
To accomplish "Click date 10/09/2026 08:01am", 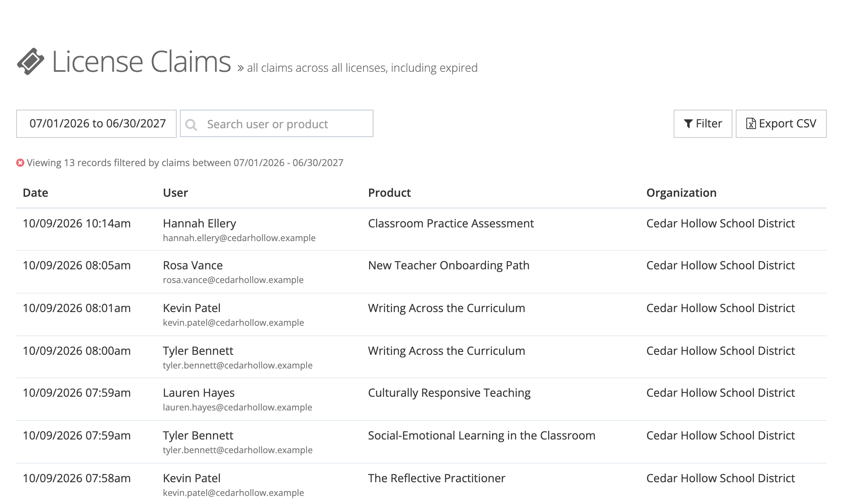I will click(77, 308).
